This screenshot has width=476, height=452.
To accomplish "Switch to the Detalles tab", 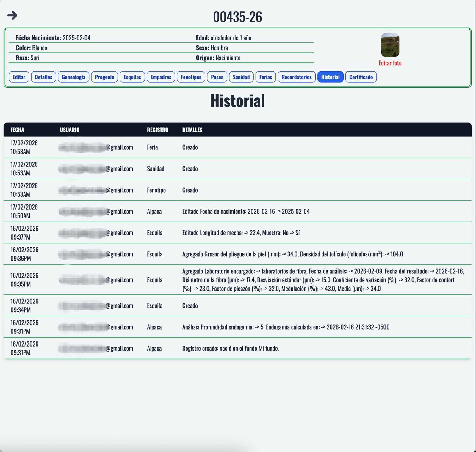I will [x=43, y=77].
